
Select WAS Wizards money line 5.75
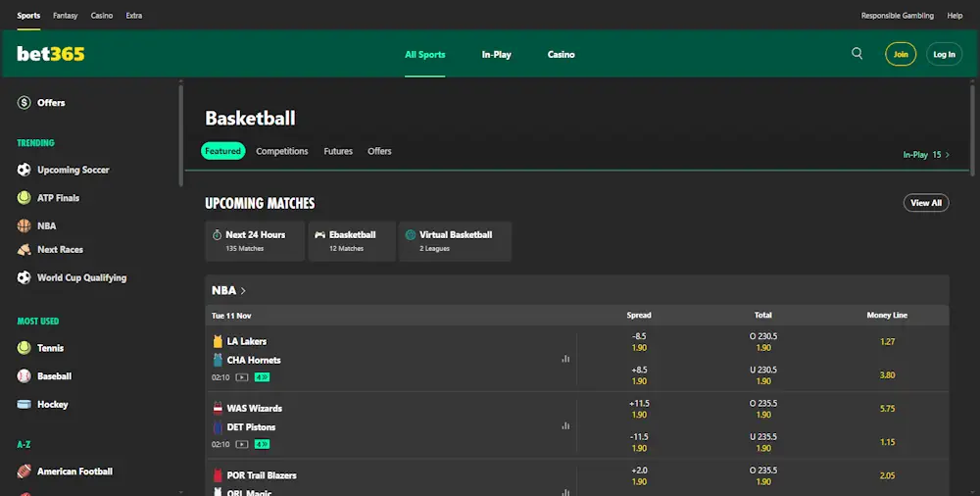(888, 409)
